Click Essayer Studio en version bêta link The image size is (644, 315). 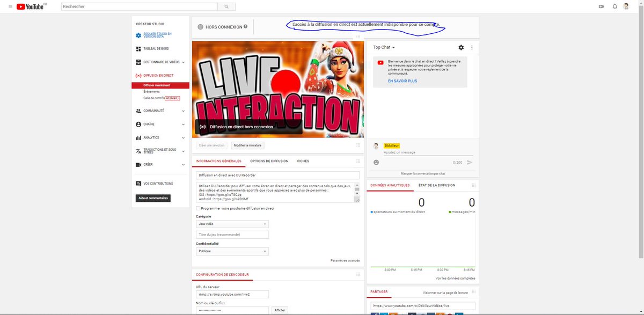point(157,35)
